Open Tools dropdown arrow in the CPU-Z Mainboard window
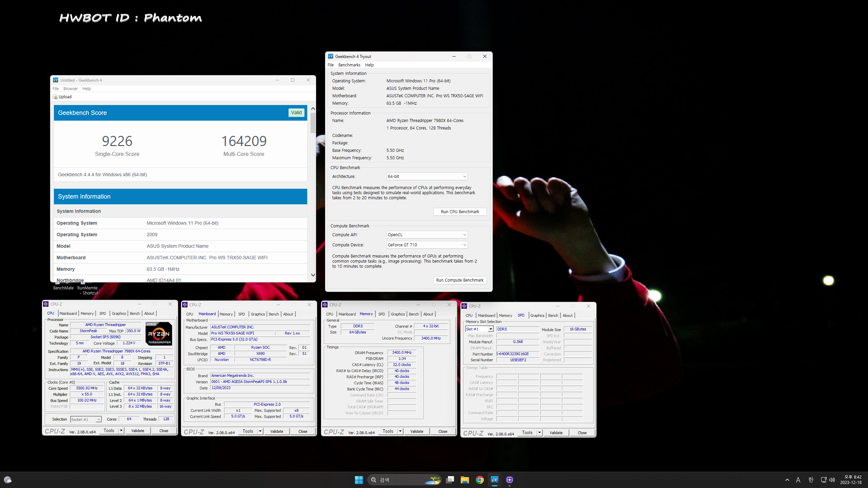 tap(260, 431)
